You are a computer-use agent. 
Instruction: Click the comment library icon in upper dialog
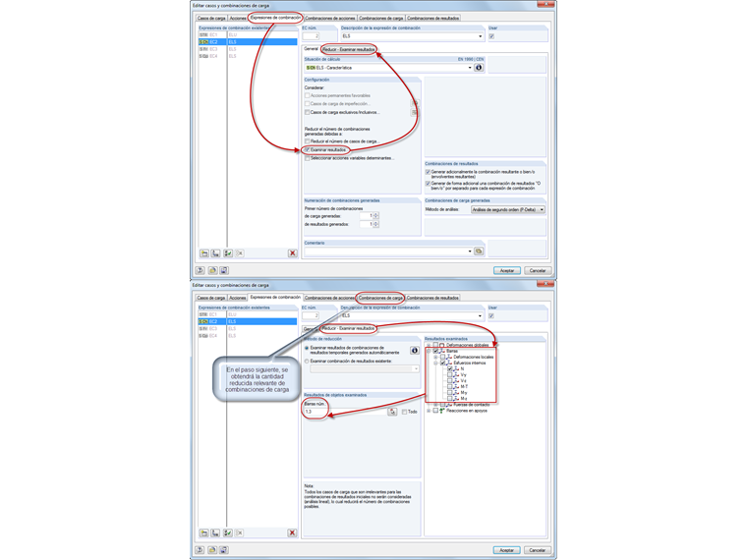[479, 251]
